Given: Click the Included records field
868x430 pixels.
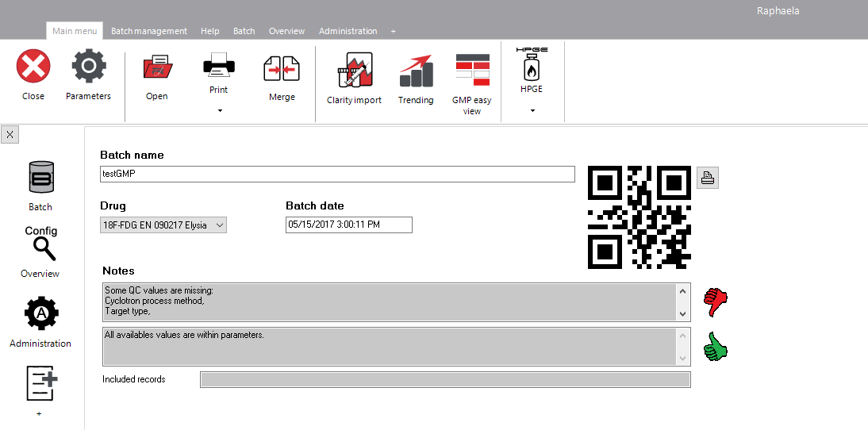Looking at the screenshot, I should point(445,380).
